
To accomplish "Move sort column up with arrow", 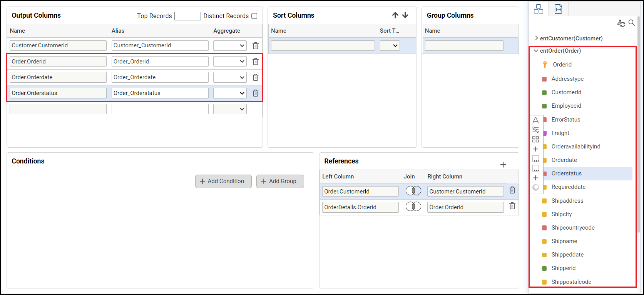I will (x=395, y=15).
